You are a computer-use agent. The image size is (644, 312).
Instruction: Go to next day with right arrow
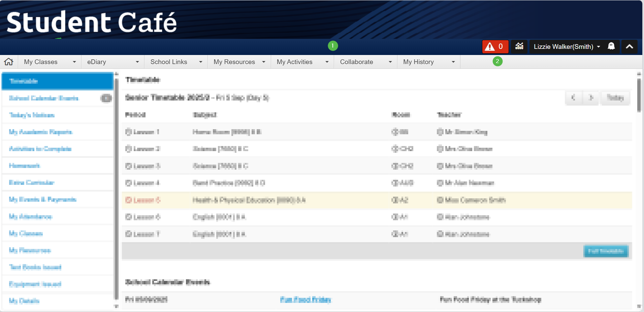point(591,98)
